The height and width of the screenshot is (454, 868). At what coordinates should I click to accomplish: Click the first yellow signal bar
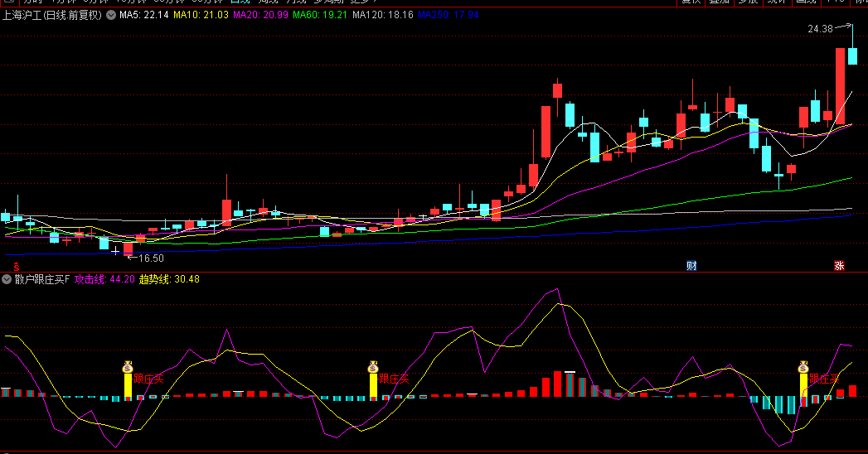point(128,385)
